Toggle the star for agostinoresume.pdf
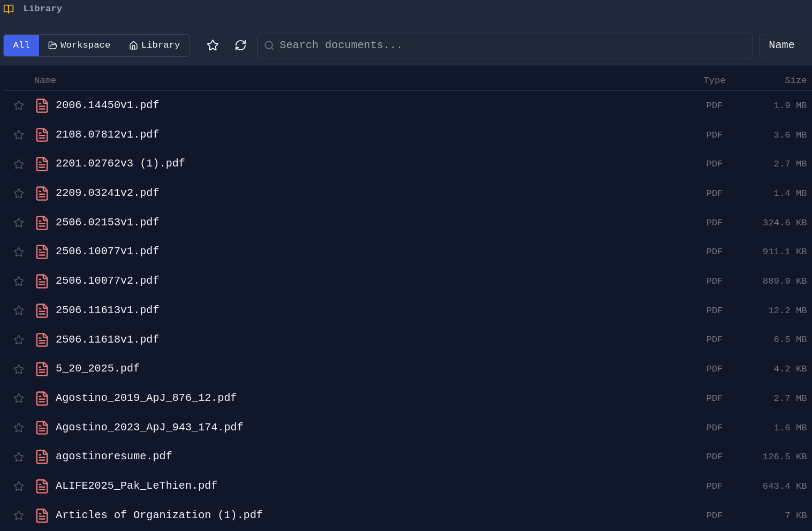 click(x=19, y=457)
